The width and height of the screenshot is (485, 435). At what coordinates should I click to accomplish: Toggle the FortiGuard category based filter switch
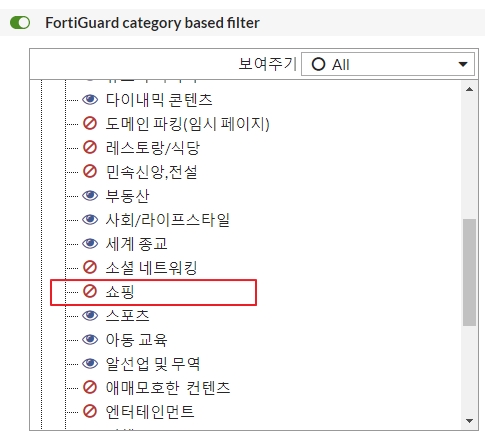tap(20, 23)
